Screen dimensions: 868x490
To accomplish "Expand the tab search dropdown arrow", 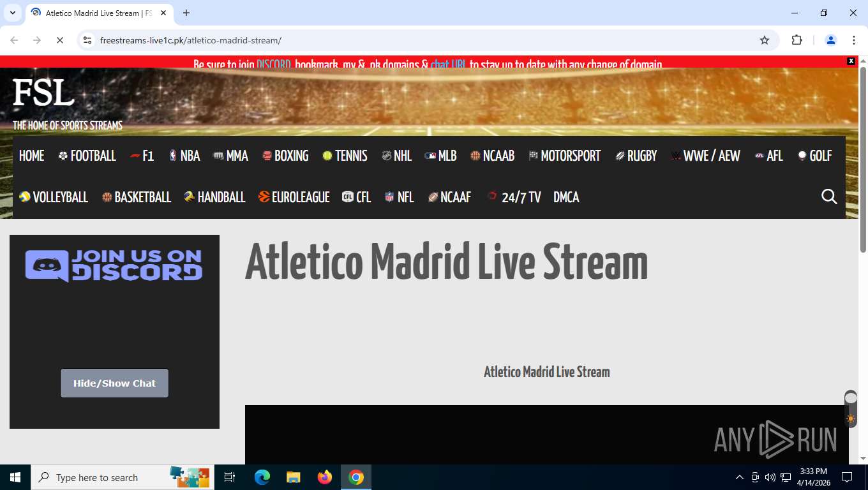I will click(12, 13).
